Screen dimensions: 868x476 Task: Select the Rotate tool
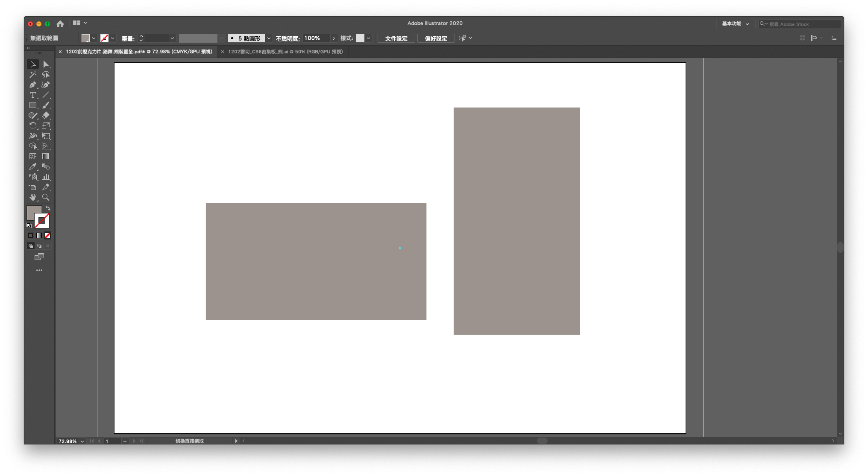[x=33, y=126]
